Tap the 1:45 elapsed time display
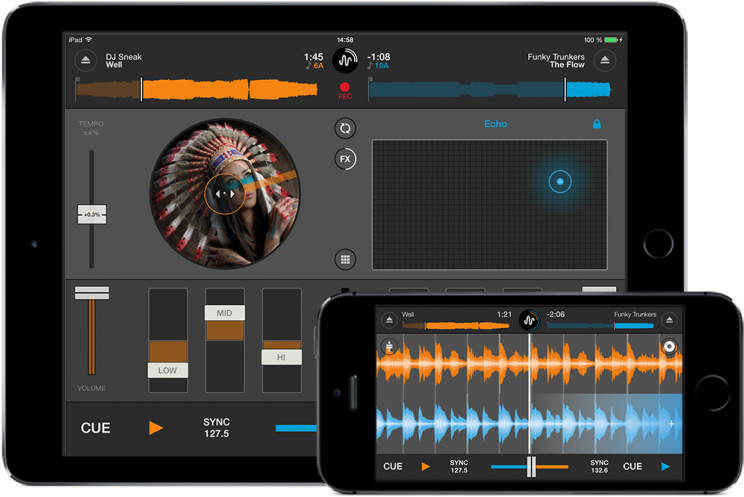This screenshot has height=497, width=744. point(314,56)
